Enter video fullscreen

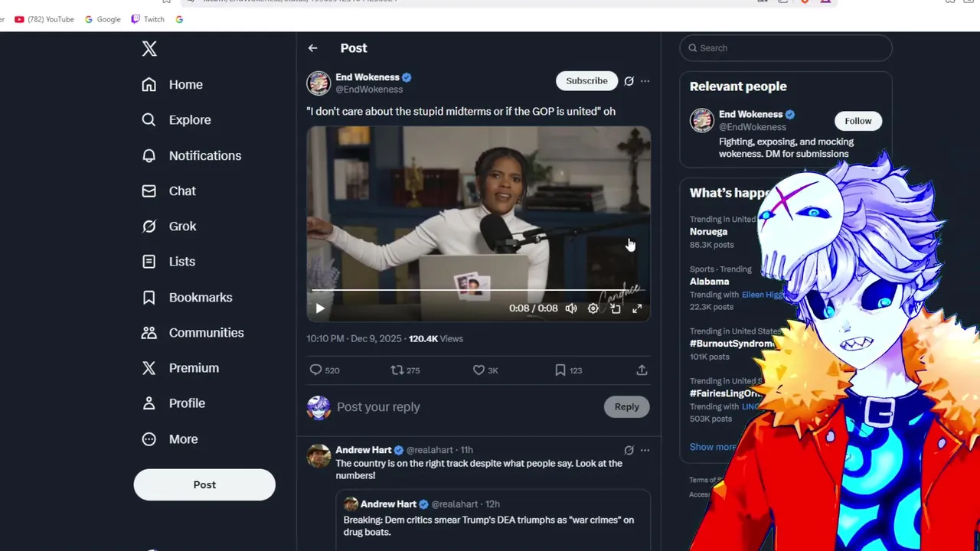(x=637, y=308)
